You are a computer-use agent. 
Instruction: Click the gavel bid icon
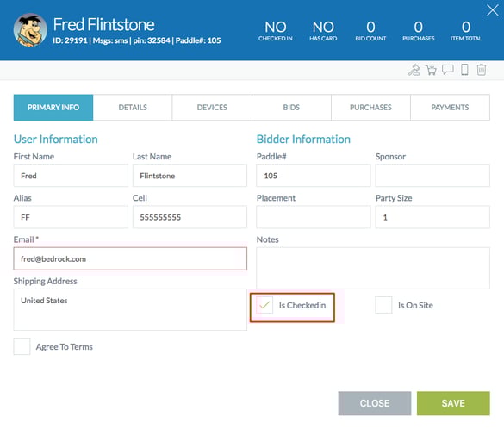(414, 70)
